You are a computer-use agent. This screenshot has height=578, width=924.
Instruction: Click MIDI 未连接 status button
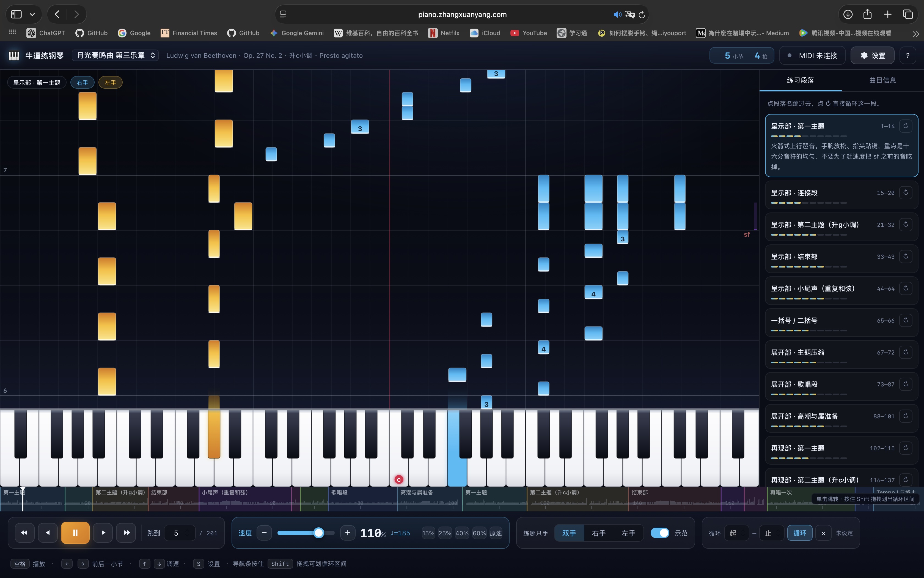(x=813, y=55)
